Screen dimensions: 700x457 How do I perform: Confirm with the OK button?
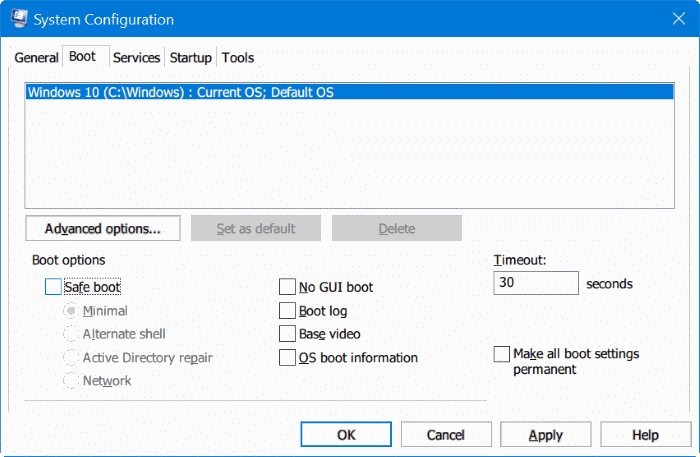[346, 434]
